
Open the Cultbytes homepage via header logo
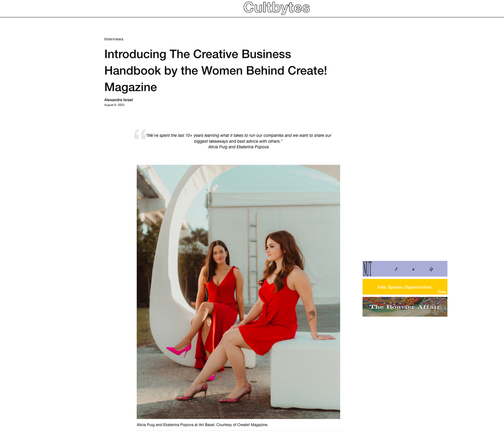click(276, 7)
